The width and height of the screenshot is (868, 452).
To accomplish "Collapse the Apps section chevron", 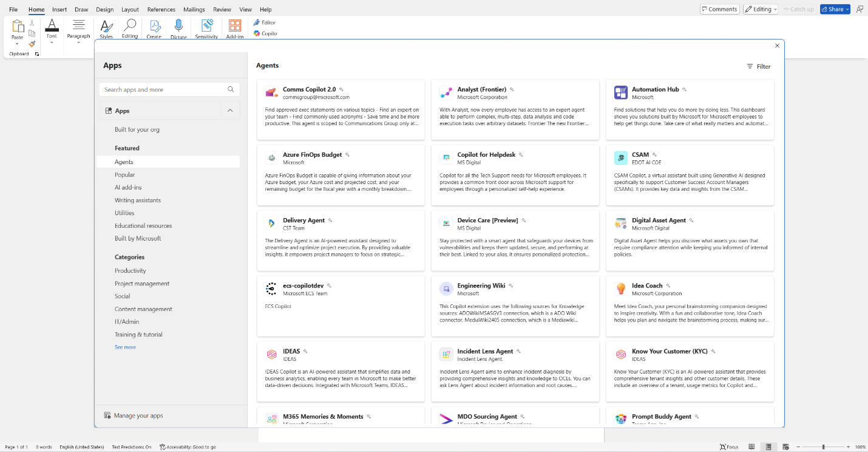I will (x=230, y=111).
